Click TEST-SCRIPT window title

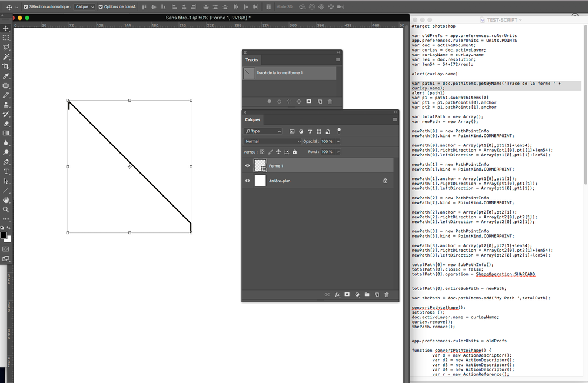[501, 20]
